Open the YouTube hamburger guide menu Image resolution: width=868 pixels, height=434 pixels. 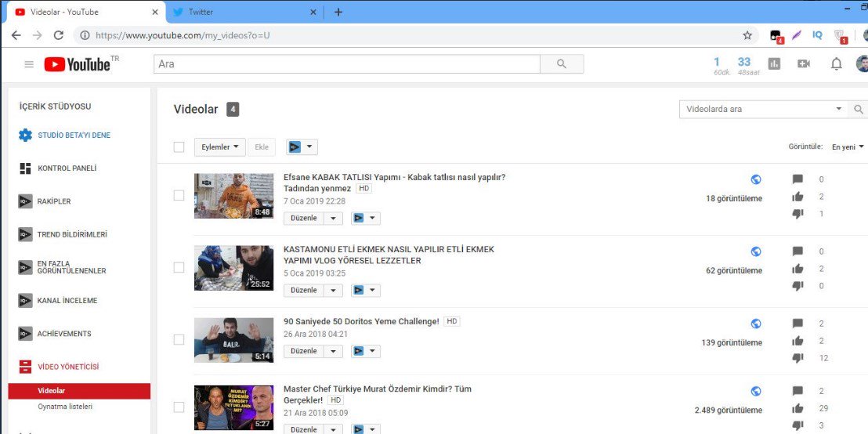pos(29,64)
